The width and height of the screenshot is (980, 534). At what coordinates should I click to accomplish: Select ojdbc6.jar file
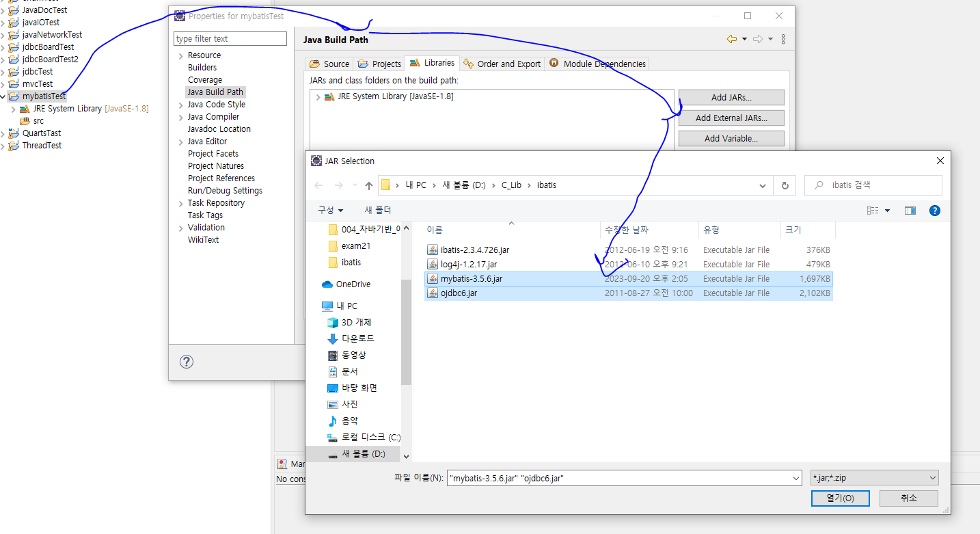point(629,293)
